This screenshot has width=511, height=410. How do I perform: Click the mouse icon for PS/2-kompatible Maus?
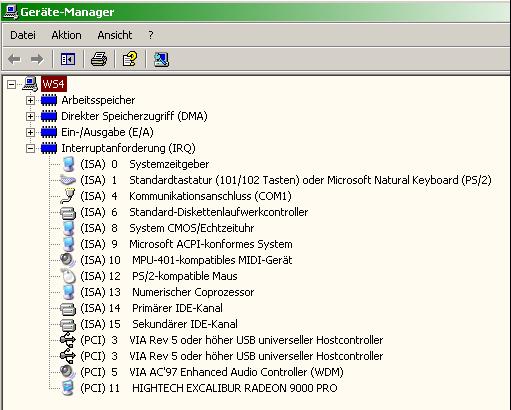[x=68, y=276]
